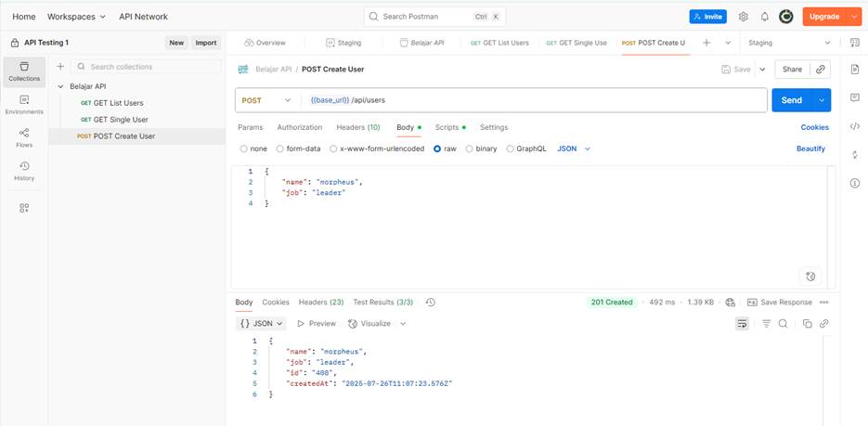Collapse the Belajar API collection
868x426 pixels.
click(x=61, y=86)
